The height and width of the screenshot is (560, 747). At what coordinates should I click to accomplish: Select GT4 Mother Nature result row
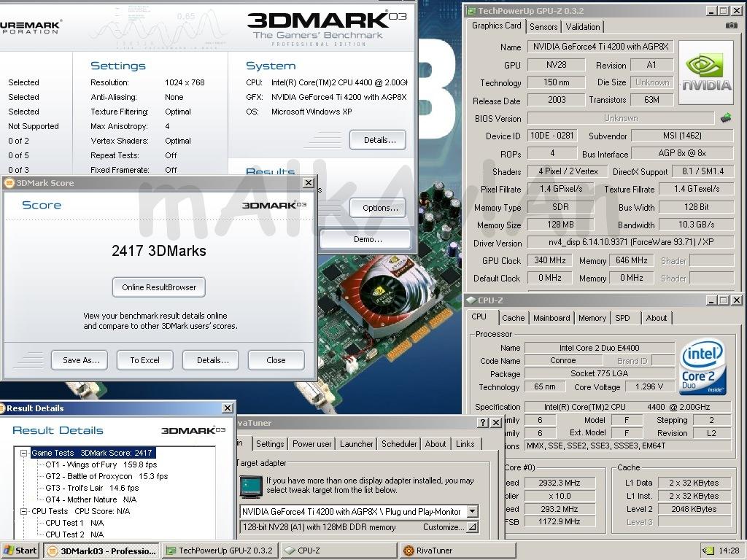coord(91,499)
